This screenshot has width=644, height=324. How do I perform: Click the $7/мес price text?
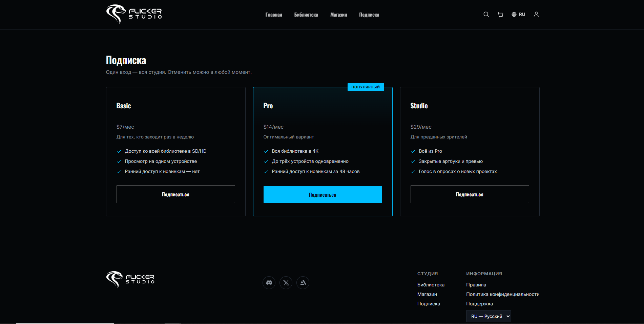(125, 127)
